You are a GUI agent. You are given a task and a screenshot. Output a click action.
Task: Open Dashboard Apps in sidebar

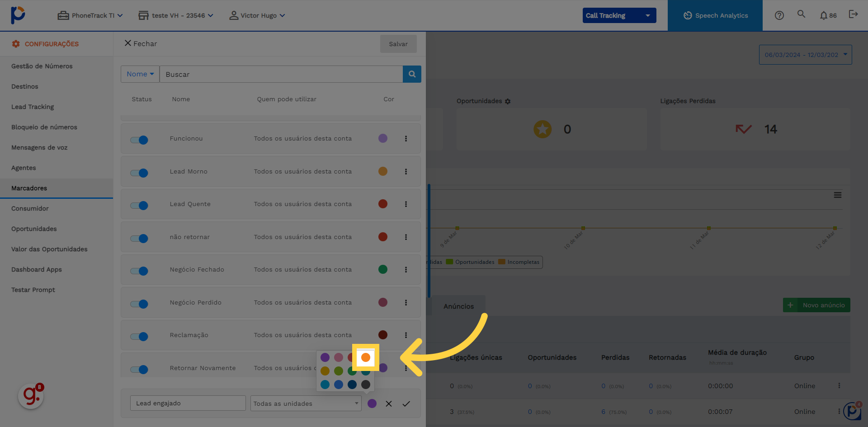[x=37, y=269]
